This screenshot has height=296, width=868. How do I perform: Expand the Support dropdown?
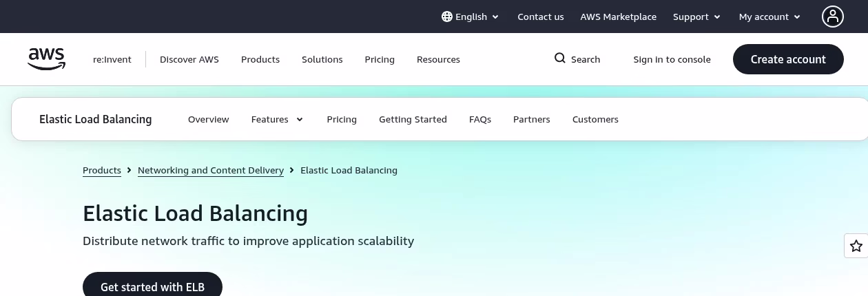697,17
